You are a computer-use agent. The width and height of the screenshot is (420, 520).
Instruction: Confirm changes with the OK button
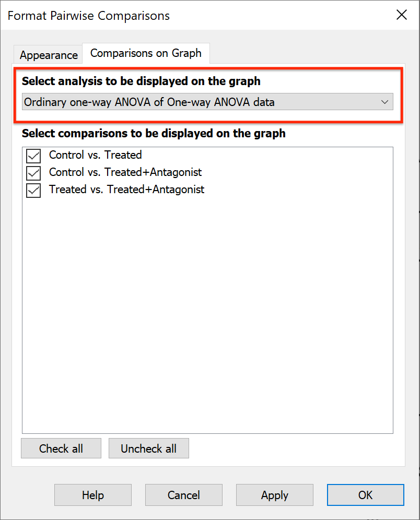365,495
